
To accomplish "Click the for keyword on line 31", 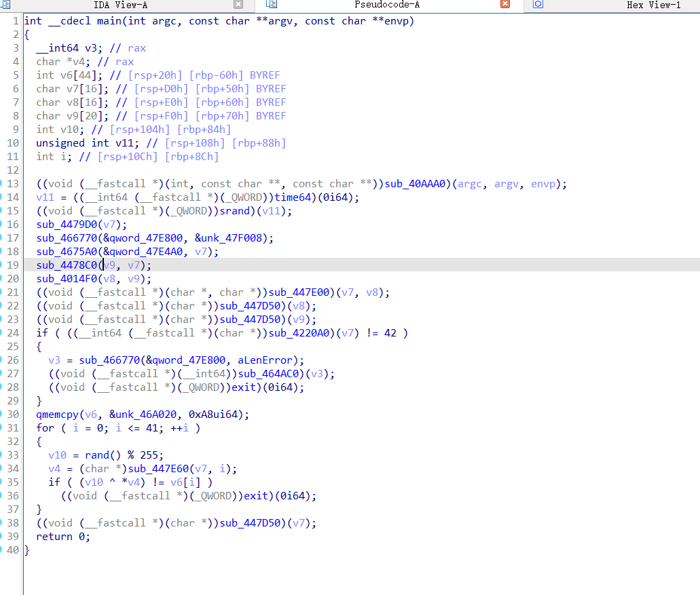I will pyautogui.click(x=45, y=427).
